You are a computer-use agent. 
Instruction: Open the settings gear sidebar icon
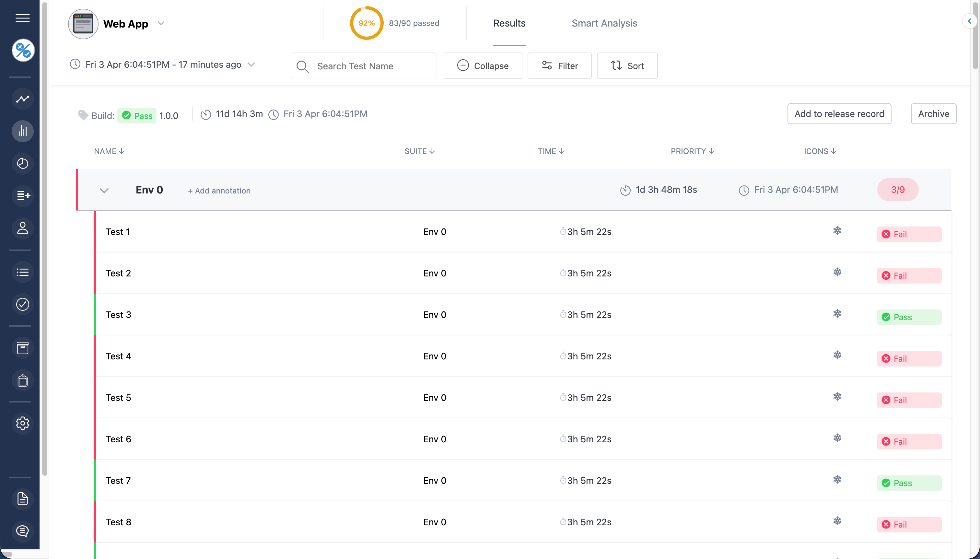point(23,423)
